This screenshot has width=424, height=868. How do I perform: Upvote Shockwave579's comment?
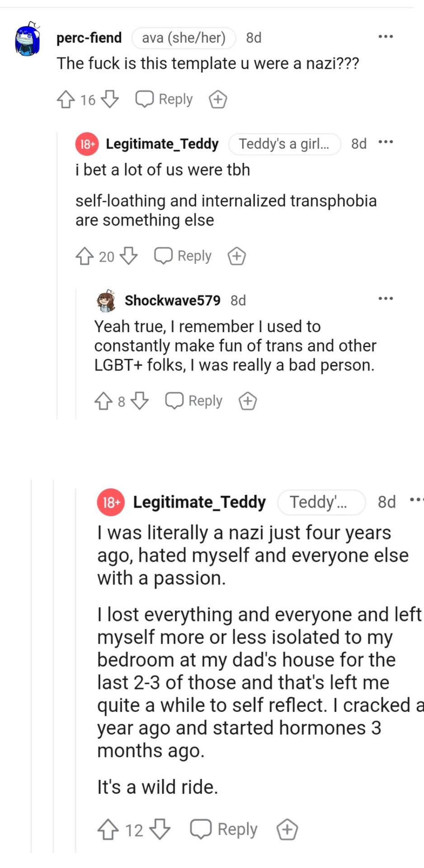pyautogui.click(x=103, y=401)
